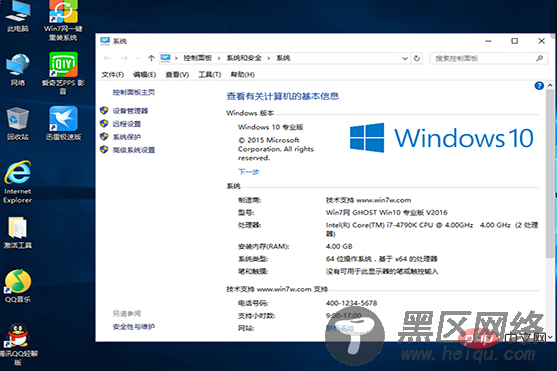Click the 下一步 link
The height and width of the screenshot is (371, 557).
tap(248, 172)
